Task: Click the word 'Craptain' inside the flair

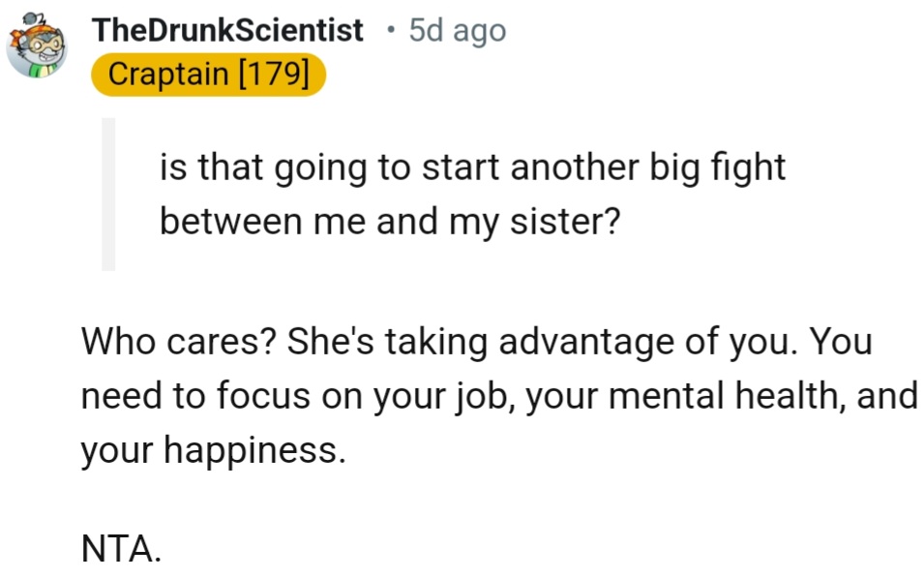Action: tap(164, 76)
